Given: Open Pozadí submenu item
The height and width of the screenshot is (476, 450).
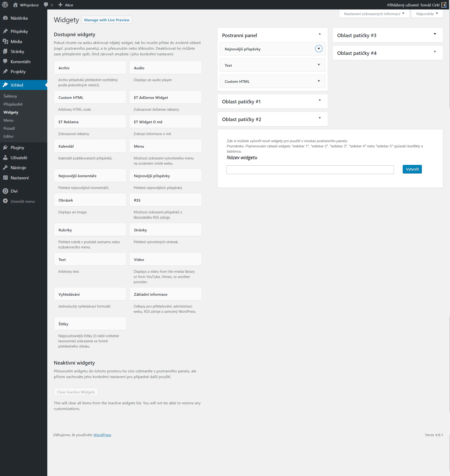Looking at the screenshot, I should (9, 128).
